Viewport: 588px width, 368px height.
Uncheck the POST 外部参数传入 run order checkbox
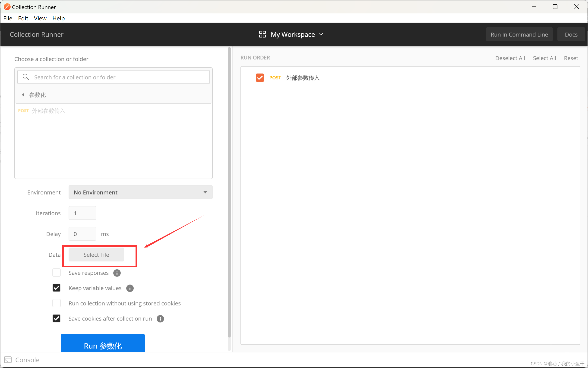point(260,78)
